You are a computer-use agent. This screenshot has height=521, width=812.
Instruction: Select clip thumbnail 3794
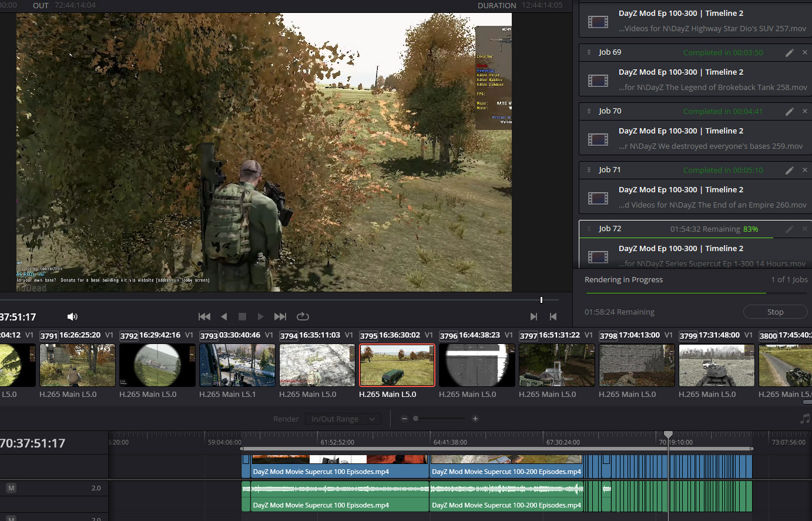pos(317,365)
